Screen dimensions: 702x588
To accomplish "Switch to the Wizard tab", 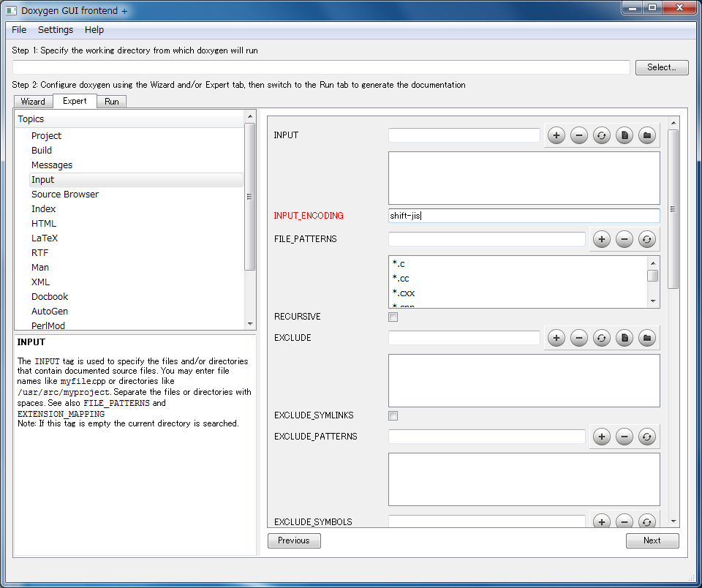I will [33, 102].
